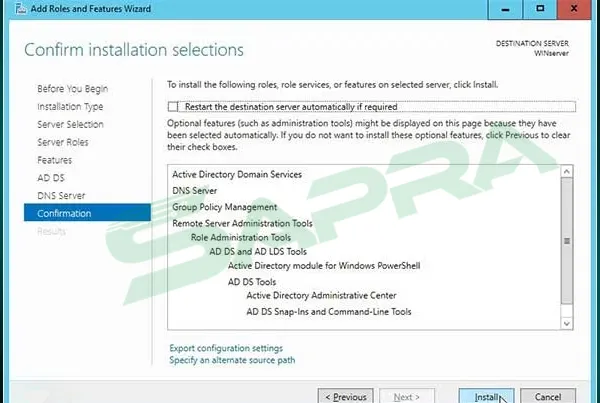Click Export configuration settings link
Screen dimensions: 600x403
(226, 347)
